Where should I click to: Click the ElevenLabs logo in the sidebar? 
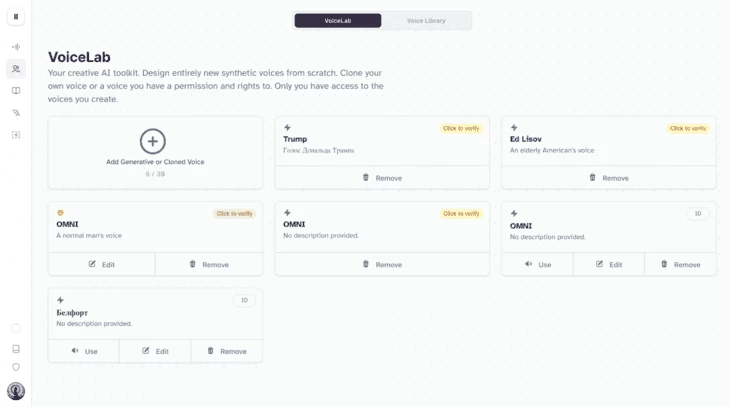pos(16,17)
